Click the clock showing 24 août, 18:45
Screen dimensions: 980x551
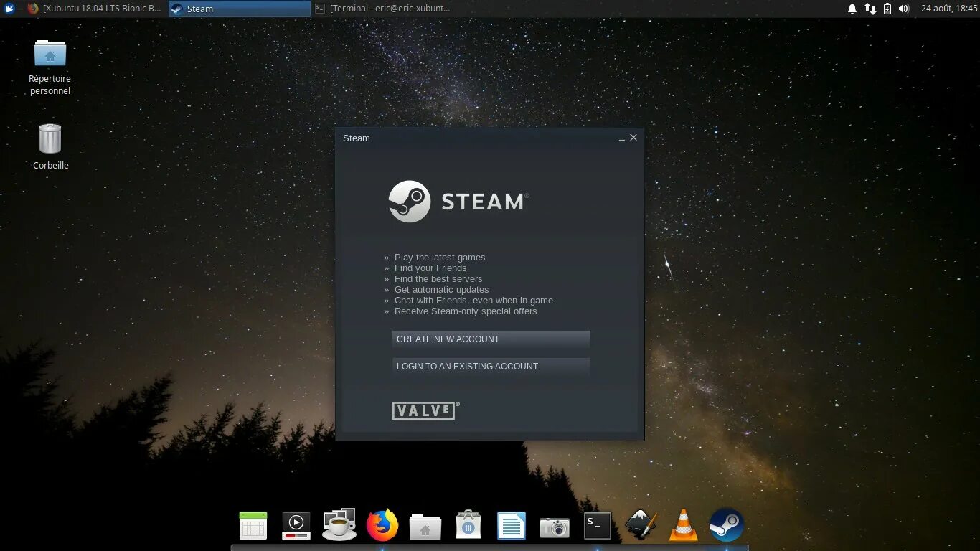pyautogui.click(x=949, y=9)
